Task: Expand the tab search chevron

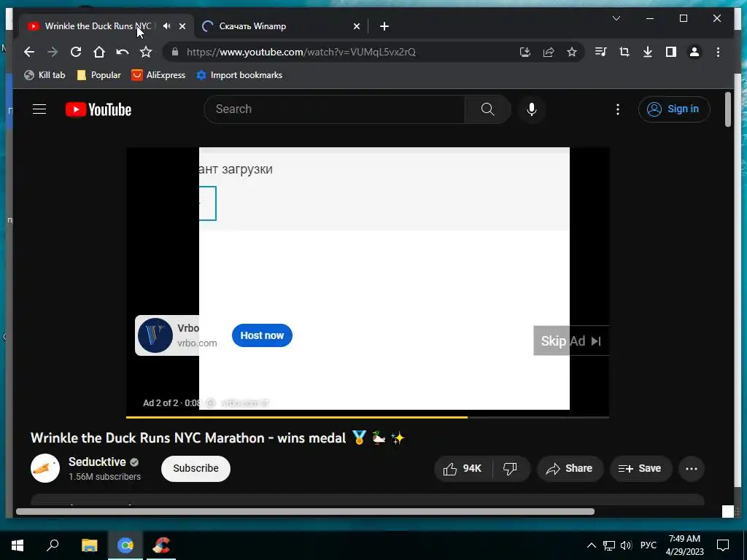Action: pyautogui.click(x=616, y=18)
